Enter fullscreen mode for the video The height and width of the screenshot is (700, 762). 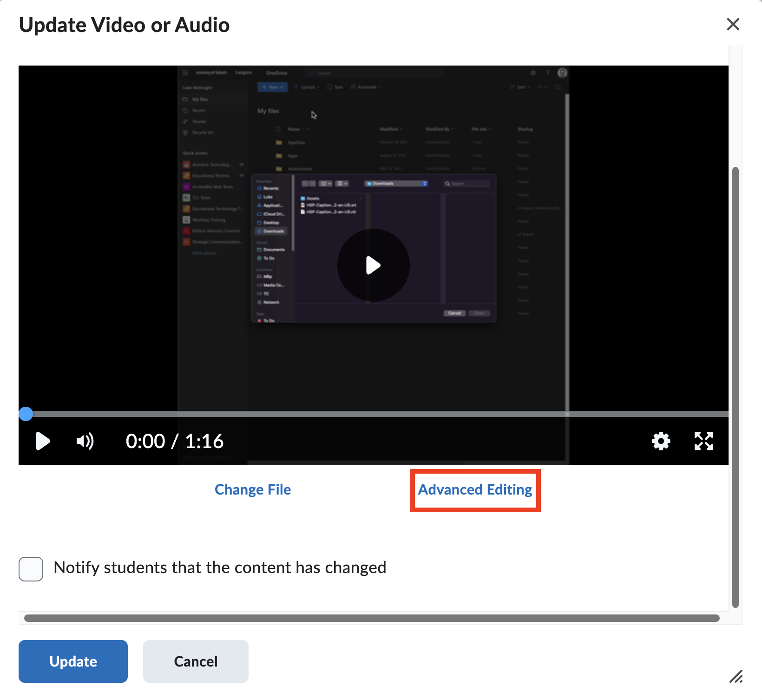[703, 441]
